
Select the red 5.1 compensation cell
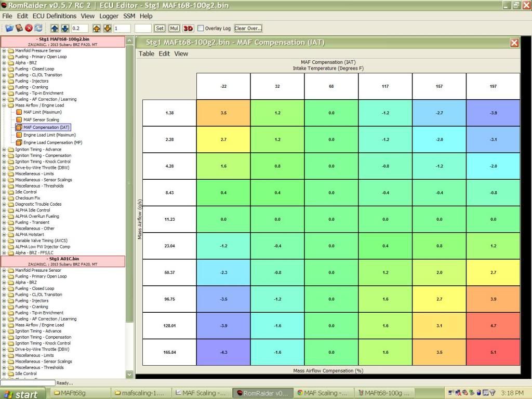click(493, 352)
